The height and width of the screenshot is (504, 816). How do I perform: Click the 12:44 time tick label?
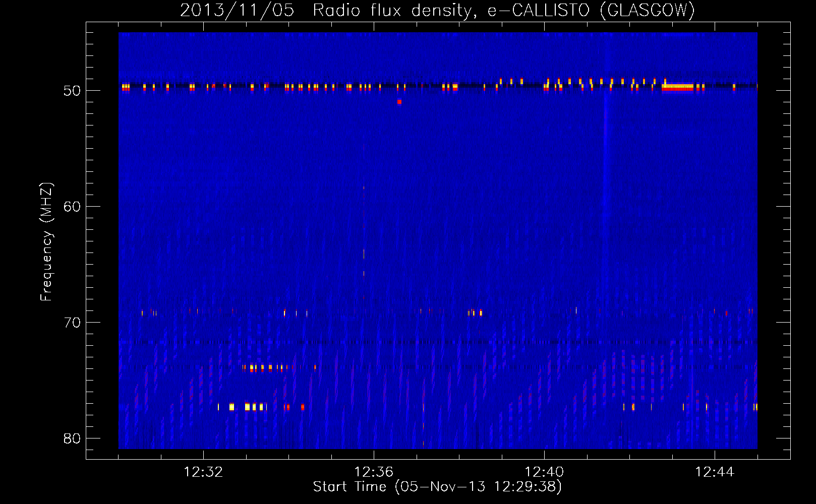coord(715,472)
